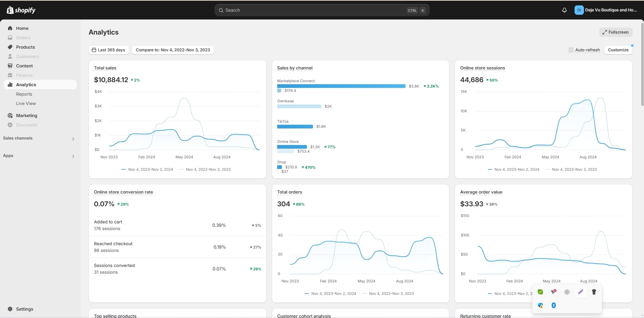Open Reports under Analytics

pos(24,94)
